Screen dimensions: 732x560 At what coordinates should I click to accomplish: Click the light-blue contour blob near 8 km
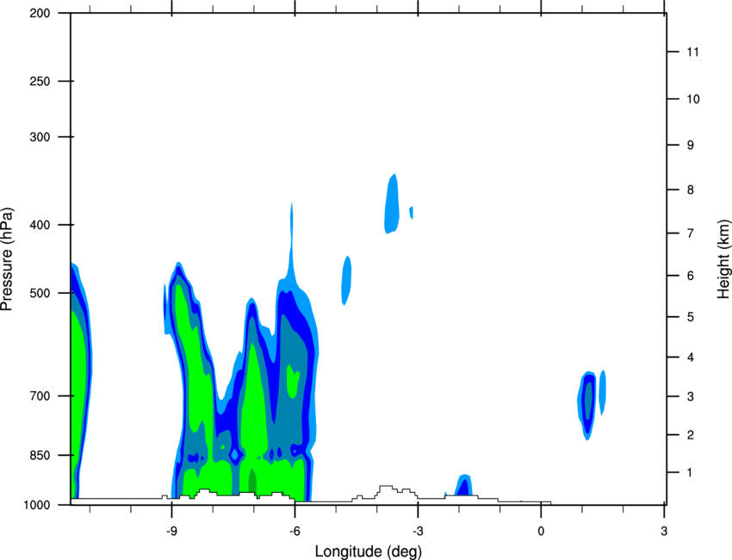point(392,206)
